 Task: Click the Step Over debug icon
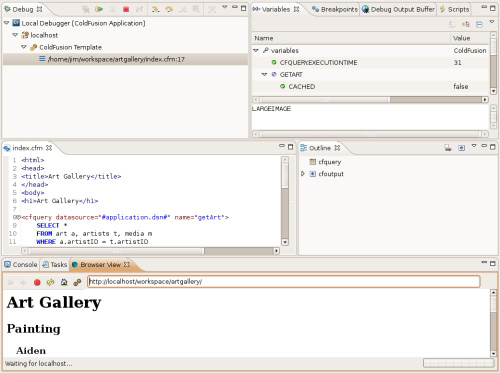click(169, 9)
